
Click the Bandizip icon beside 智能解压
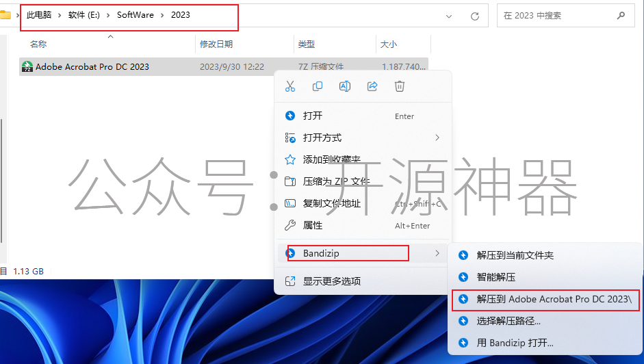click(x=463, y=277)
